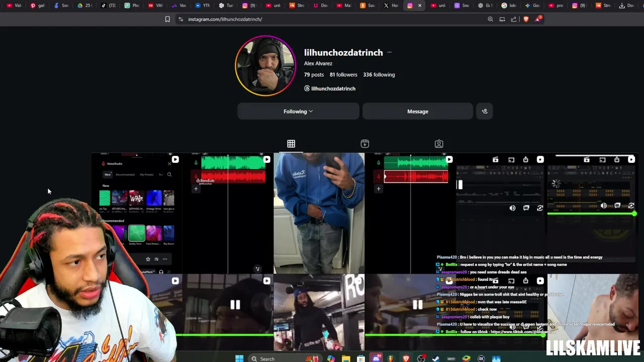Click the zoom magnifier icon in address bar
The height and width of the screenshot is (362, 644).
point(490,19)
